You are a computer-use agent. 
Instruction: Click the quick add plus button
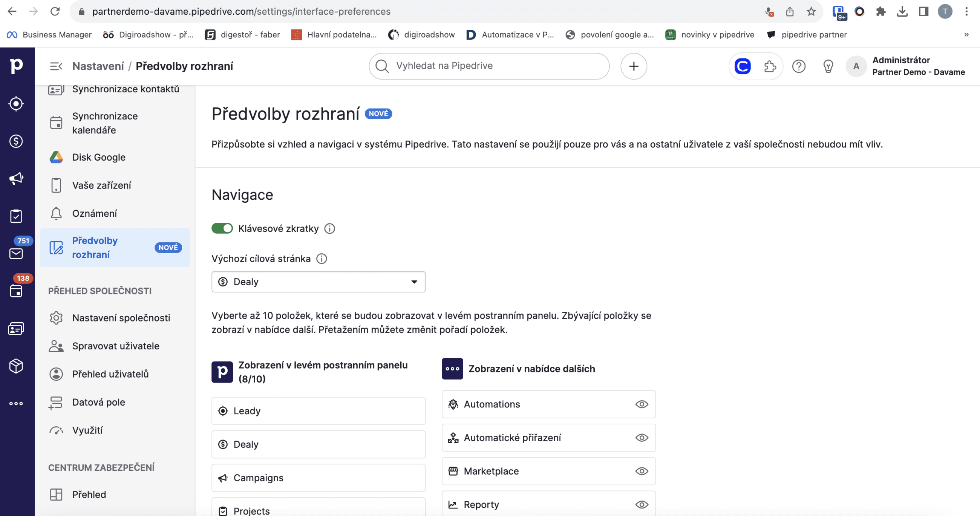pyautogui.click(x=634, y=66)
